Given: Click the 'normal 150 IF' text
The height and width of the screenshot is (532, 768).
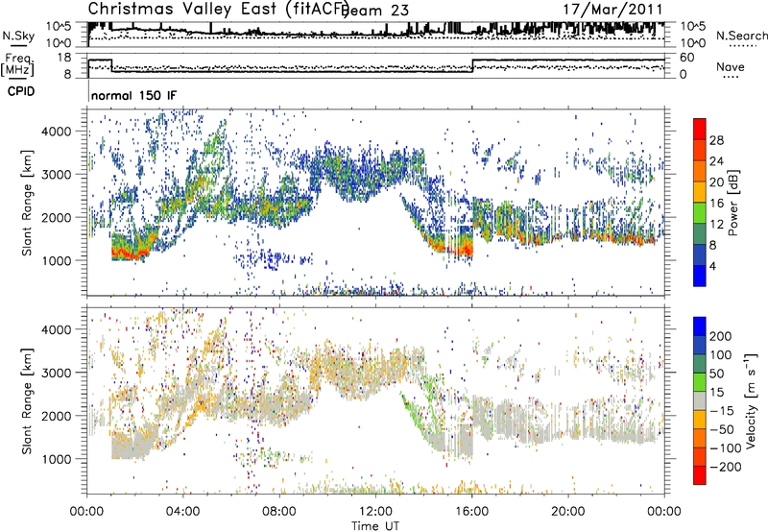Looking at the screenshot, I should [x=133, y=95].
